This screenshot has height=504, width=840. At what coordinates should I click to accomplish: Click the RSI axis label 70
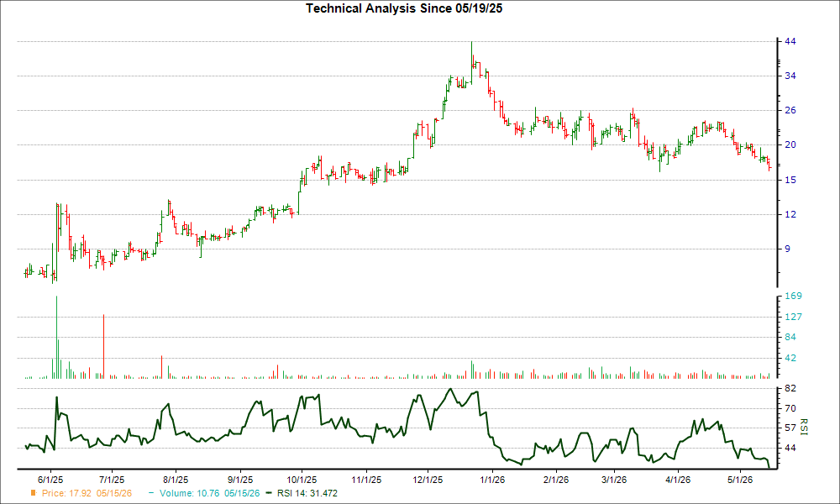[790, 408]
